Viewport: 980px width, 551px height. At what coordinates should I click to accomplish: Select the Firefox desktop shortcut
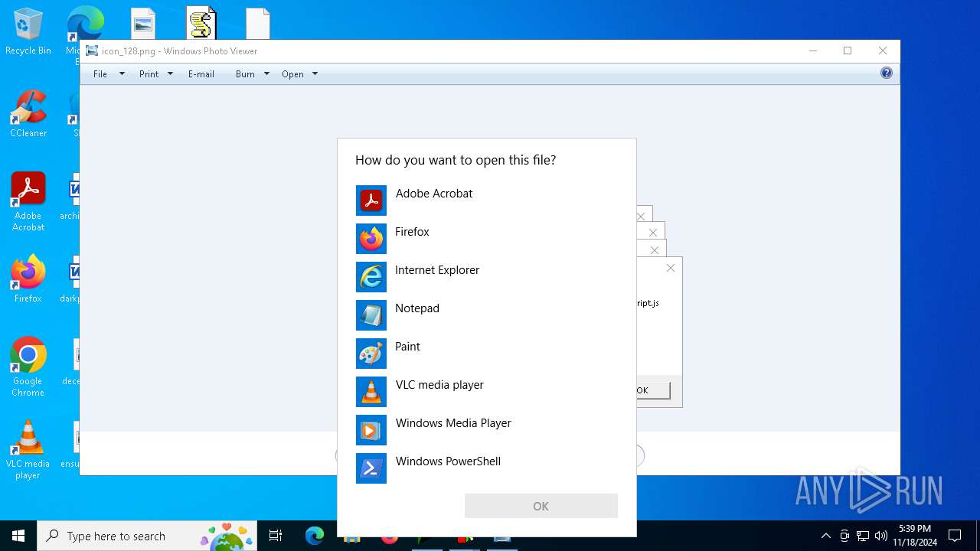click(x=28, y=279)
